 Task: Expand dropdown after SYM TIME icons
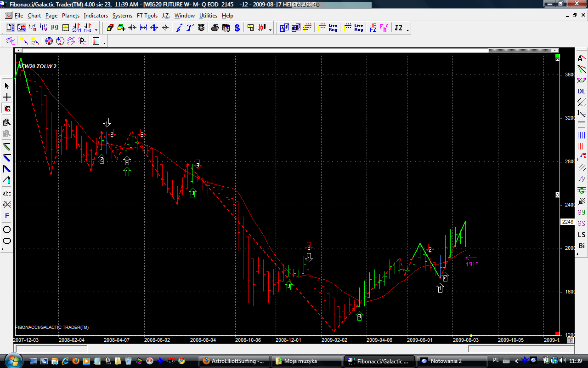(x=96, y=29)
